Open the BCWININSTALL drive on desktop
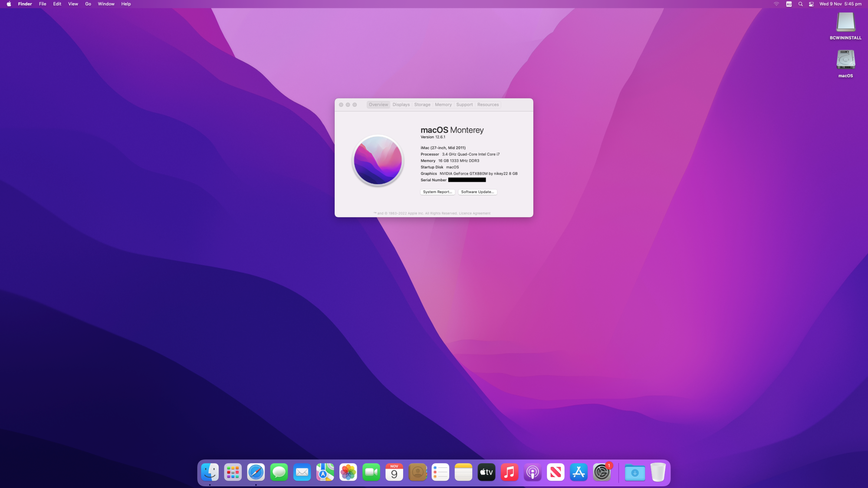Image resolution: width=868 pixels, height=488 pixels. [845, 23]
